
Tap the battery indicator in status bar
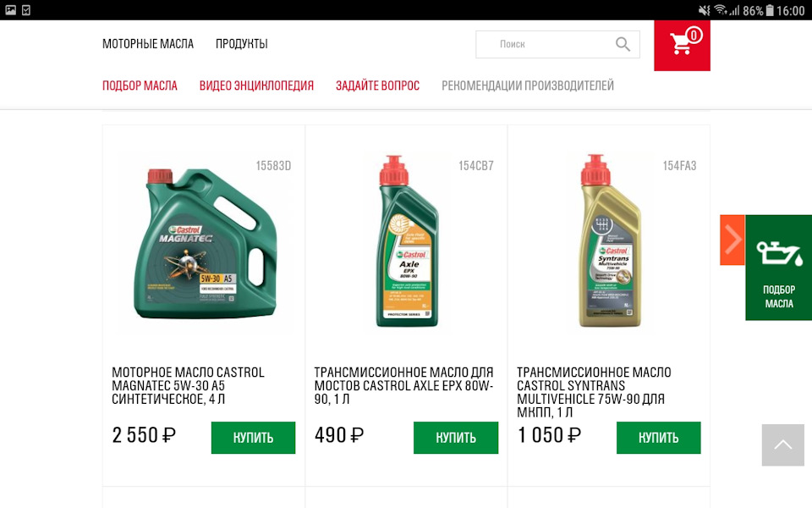pyautogui.click(x=770, y=10)
